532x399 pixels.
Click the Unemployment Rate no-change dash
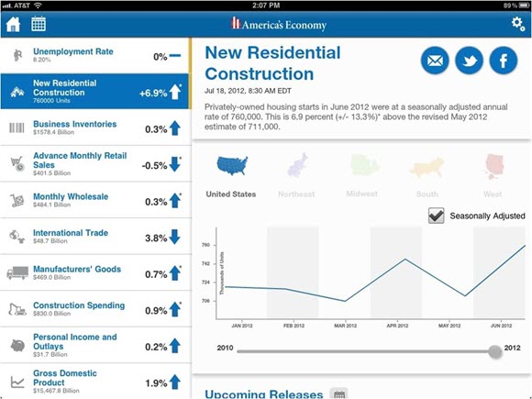175,56
